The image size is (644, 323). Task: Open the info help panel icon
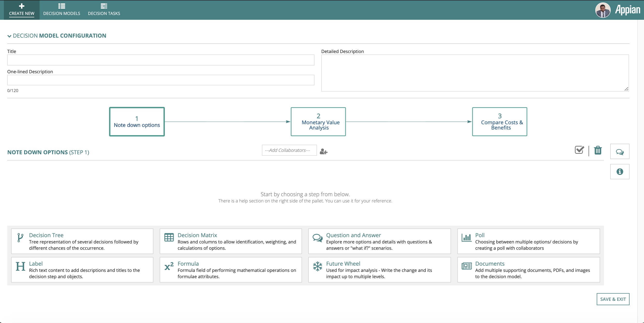(x=619, y=172)
